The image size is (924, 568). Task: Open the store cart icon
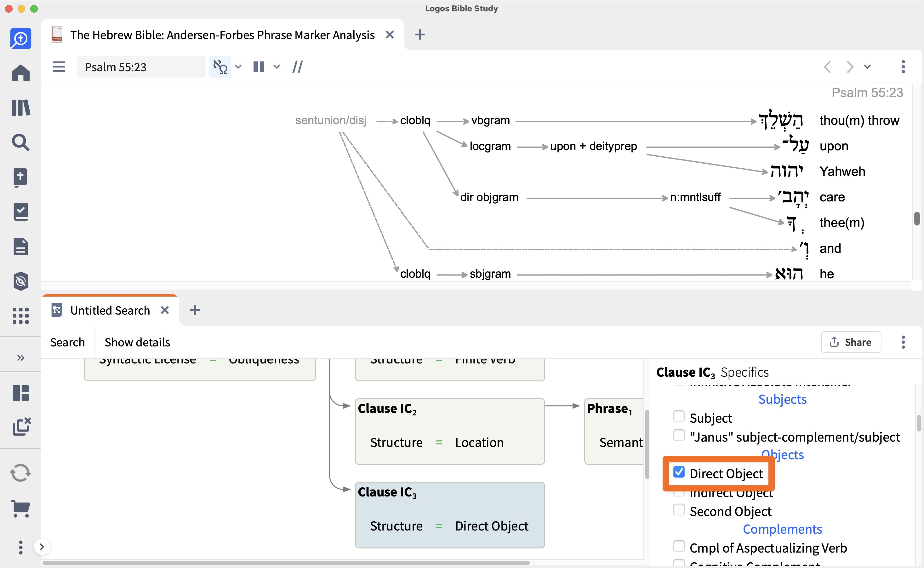coord(21,509)
